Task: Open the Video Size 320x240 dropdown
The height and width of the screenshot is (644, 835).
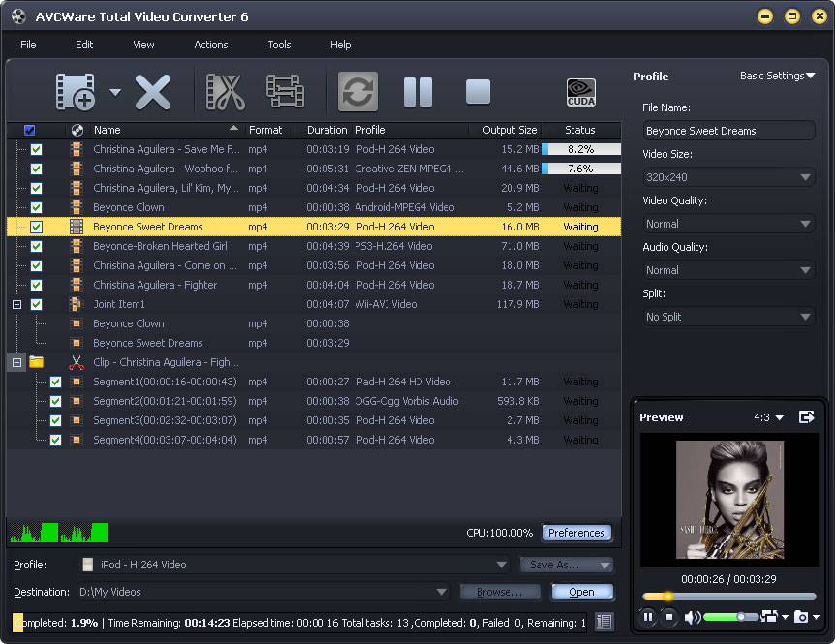Action: (x=728, y=177)
